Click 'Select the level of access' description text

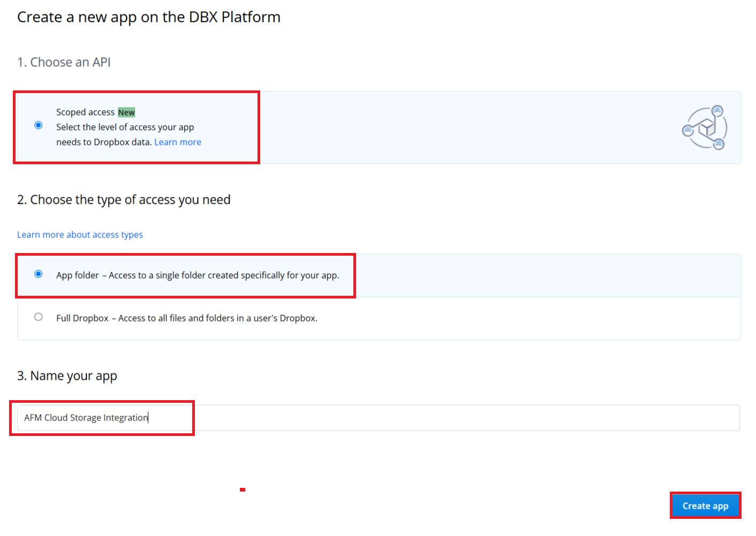[125, 127]
